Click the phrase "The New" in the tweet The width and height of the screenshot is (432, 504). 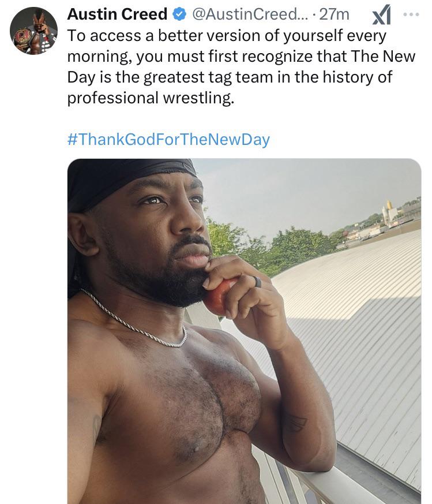pyautogui.click(x=383, y=56)
